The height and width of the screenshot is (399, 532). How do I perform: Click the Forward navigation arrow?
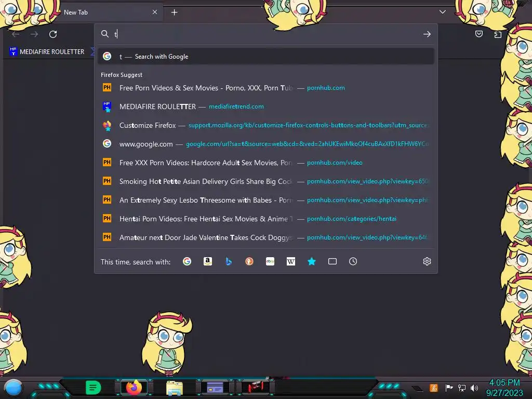(x=34, y=34)
